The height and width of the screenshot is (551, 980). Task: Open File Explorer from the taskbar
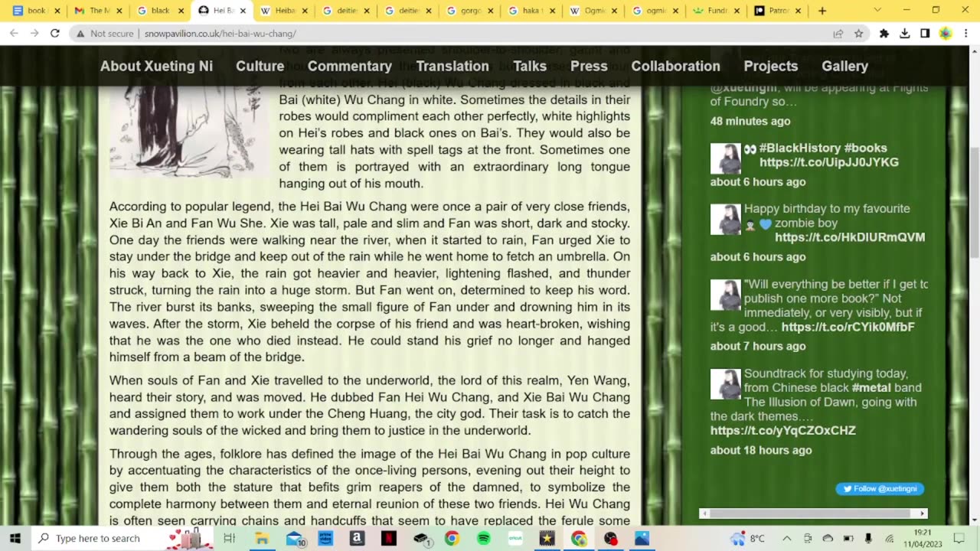pos(262,538)
